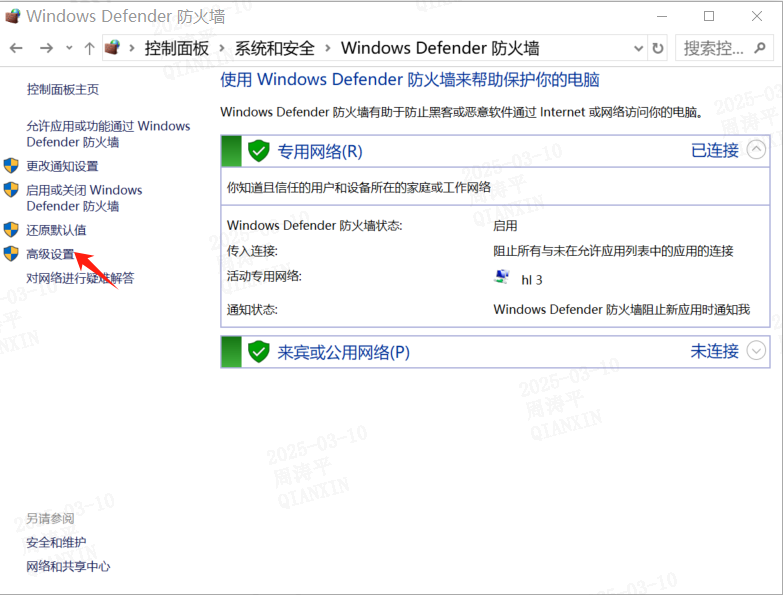The height and width of the screenshot is (595, 783).
Task: Click 专用网络(R) heading
Action: (320, 151)
